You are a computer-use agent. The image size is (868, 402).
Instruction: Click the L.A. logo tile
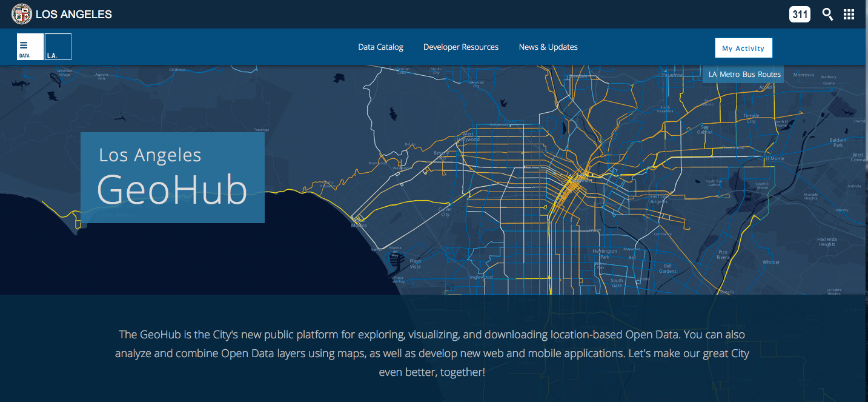(58, 47)
